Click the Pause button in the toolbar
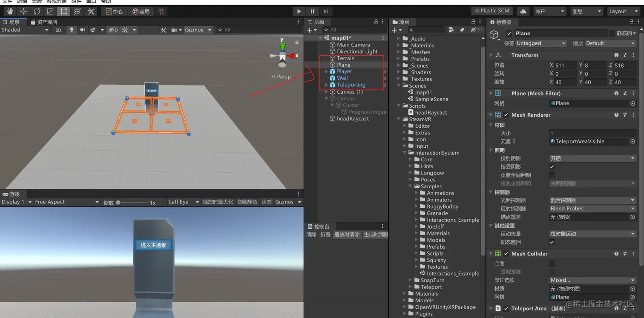 coord(313,11)
